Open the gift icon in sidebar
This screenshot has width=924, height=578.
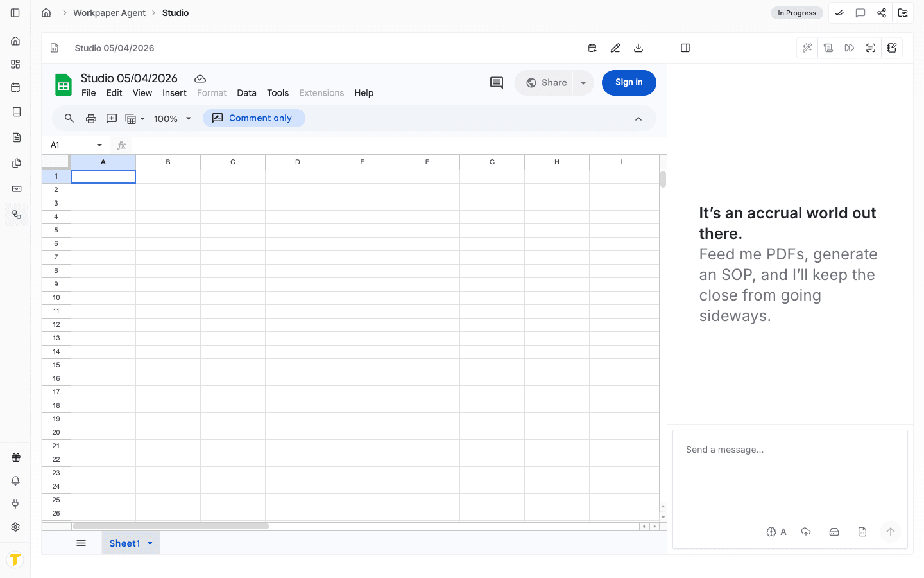(15, 458)
